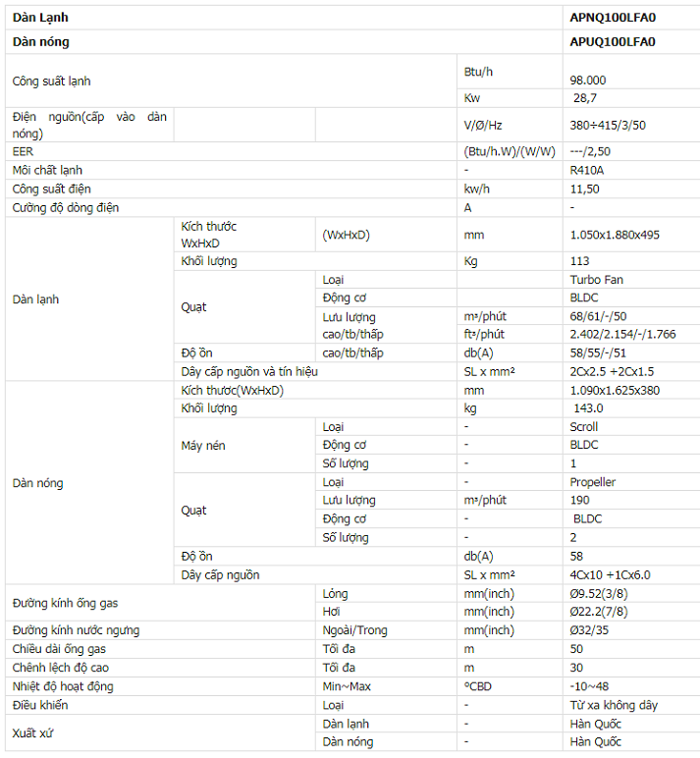Click the "Xuất xứ" row label

pyautogui.click(x=32, y=732)
